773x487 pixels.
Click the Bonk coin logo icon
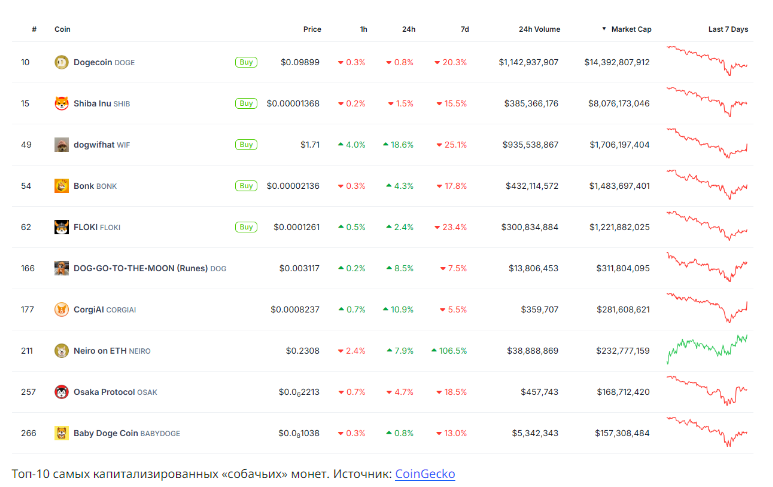coord(61,186)
